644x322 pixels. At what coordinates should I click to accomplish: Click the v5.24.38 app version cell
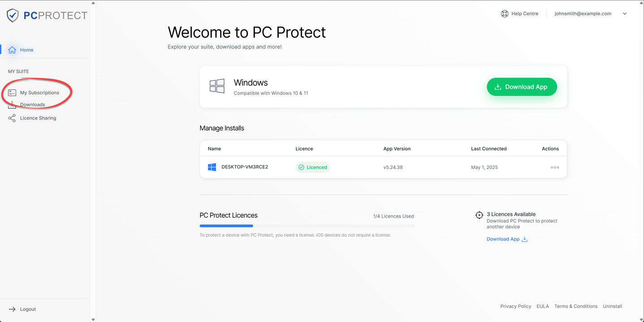coord(393,168)
